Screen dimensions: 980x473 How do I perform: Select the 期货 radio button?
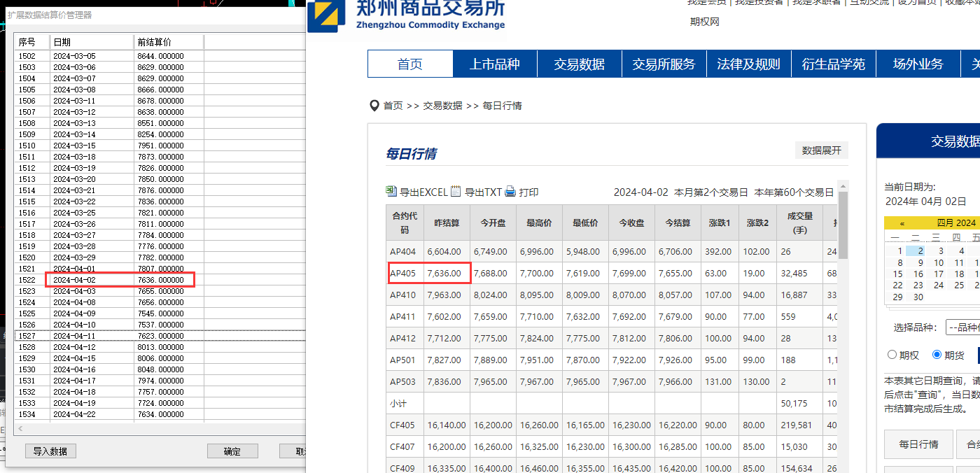pyautogui.click(x=937, y=355)
